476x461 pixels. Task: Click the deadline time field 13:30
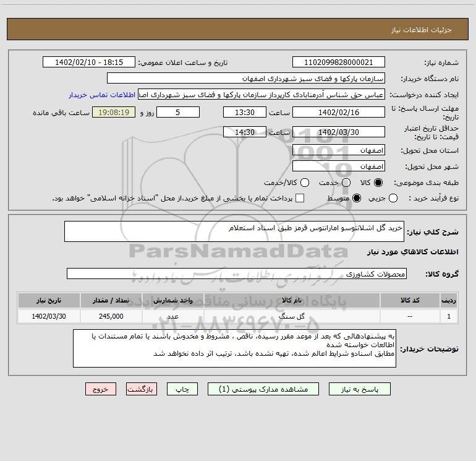click(x=245, y=112)
